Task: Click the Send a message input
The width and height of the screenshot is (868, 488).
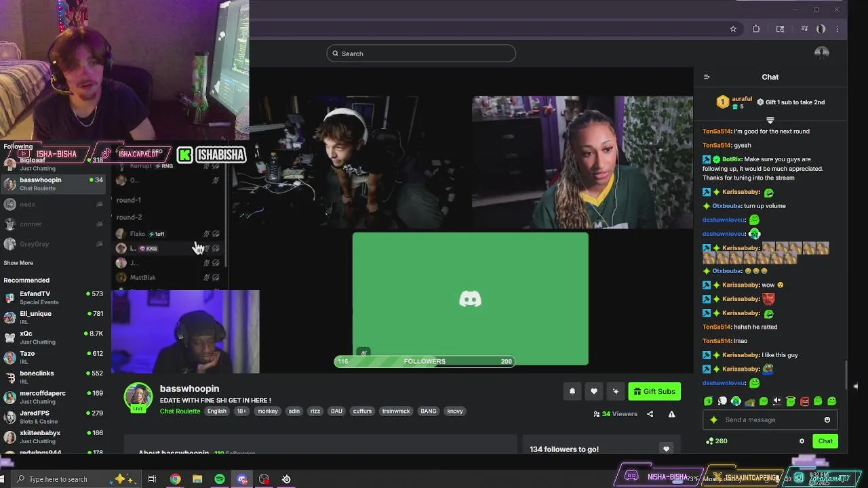Action: 770,420
